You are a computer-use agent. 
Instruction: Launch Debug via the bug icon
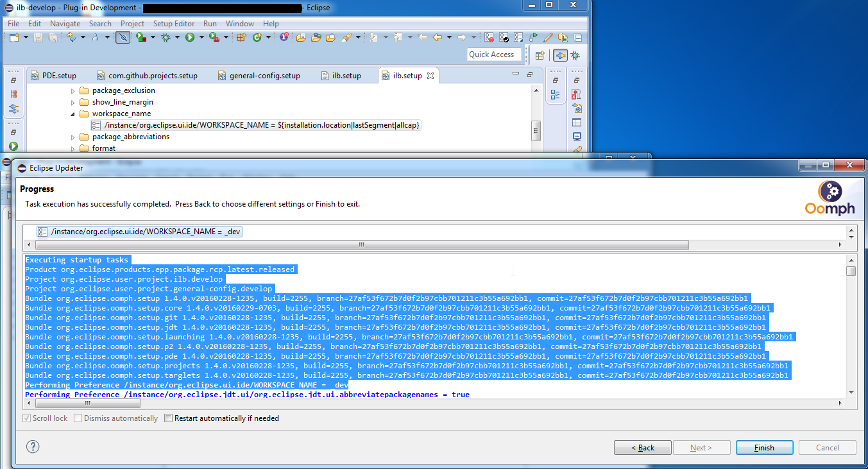click(166, 37)
